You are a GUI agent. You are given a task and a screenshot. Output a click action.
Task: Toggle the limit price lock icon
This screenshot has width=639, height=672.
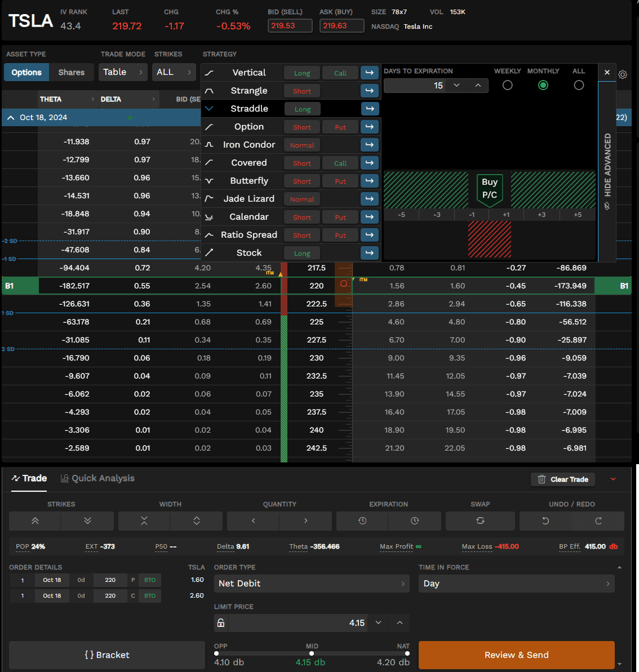tap(221, 623)
